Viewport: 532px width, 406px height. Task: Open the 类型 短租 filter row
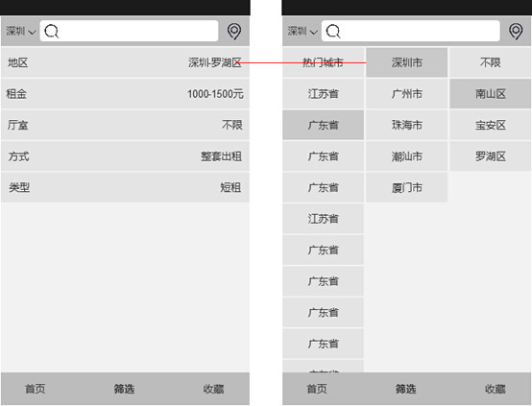125,187
